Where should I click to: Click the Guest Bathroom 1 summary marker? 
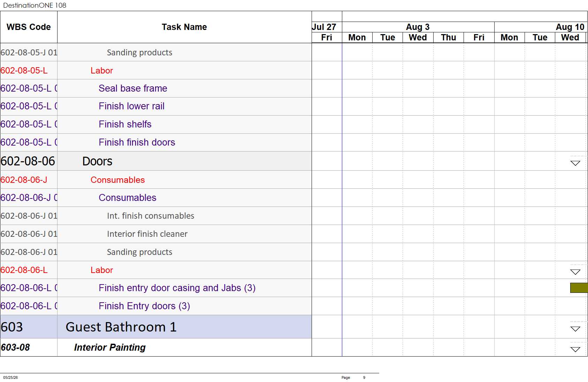(575, 329)
